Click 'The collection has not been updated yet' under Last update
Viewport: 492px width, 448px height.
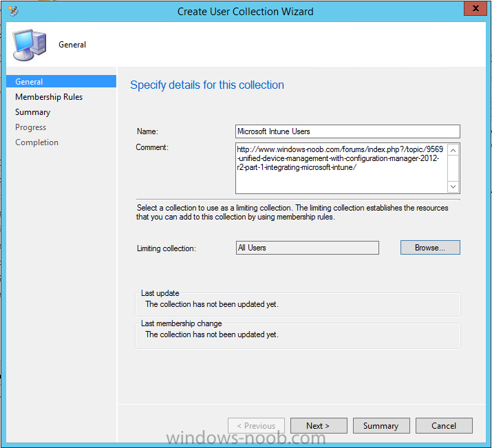(212, 304)
